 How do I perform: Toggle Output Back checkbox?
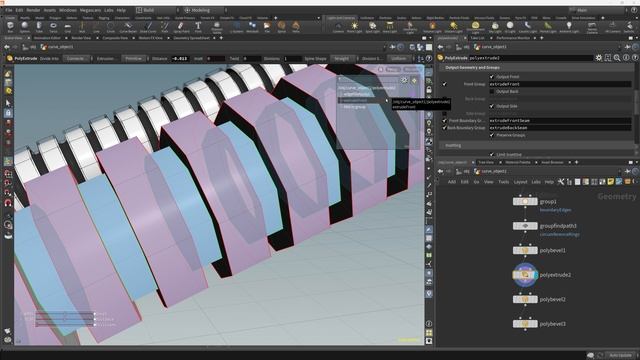click(x=492, y=91)
